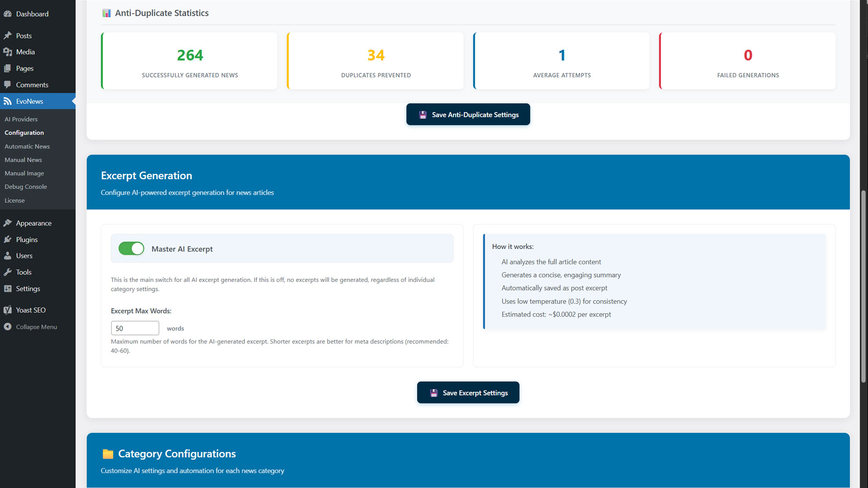
Task: Click the Pages document icon
Action: [8, 69]
